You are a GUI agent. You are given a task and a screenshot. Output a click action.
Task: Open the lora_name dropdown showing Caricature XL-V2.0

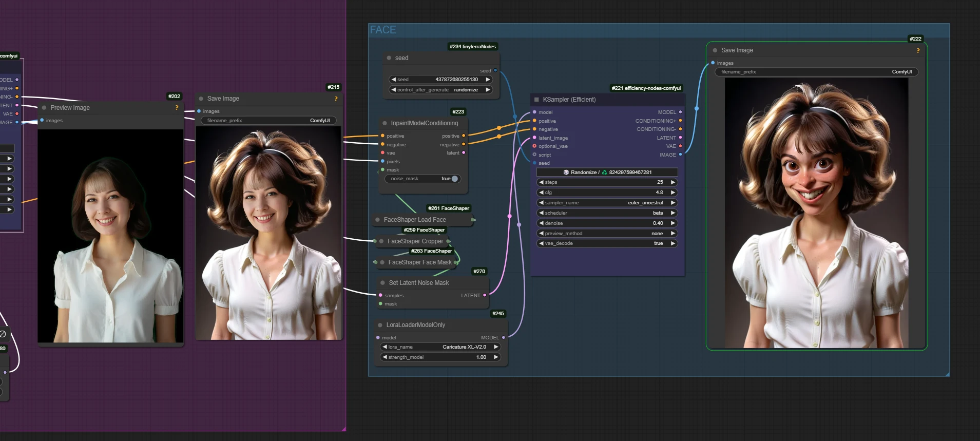440,347
